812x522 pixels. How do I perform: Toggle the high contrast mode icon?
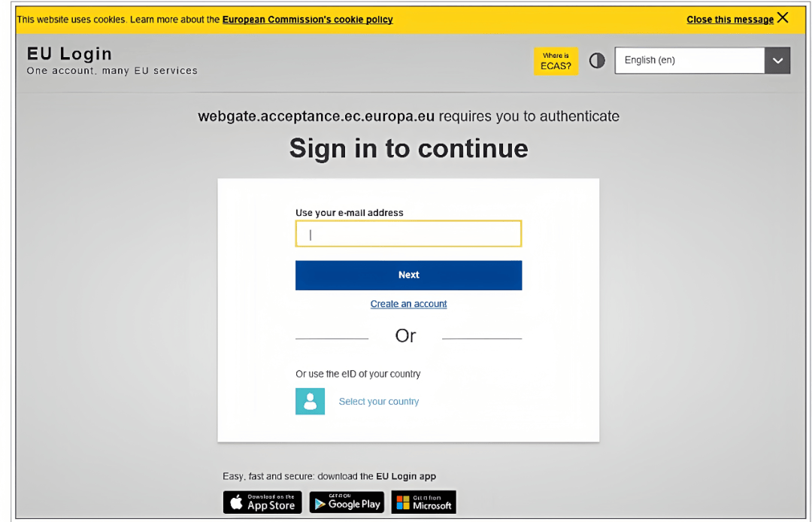click(x=597, y=61)
